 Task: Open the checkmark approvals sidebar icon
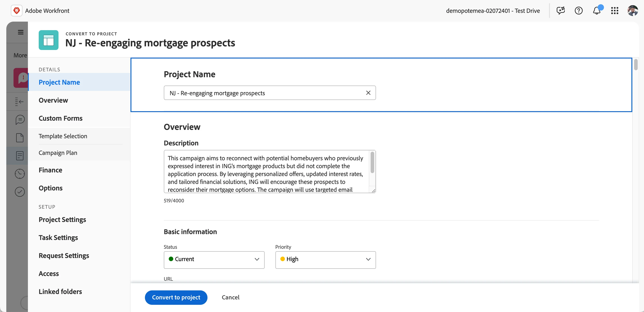(20, 192)
